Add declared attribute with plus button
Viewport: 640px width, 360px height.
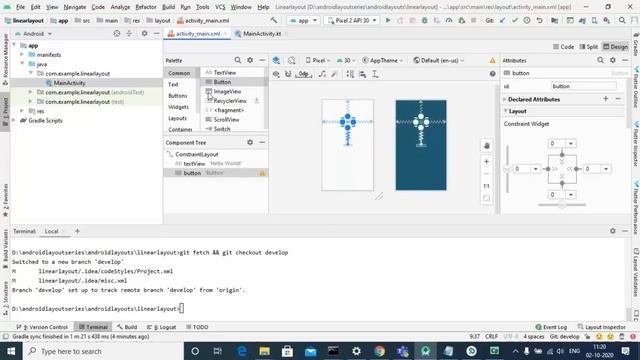606,99
